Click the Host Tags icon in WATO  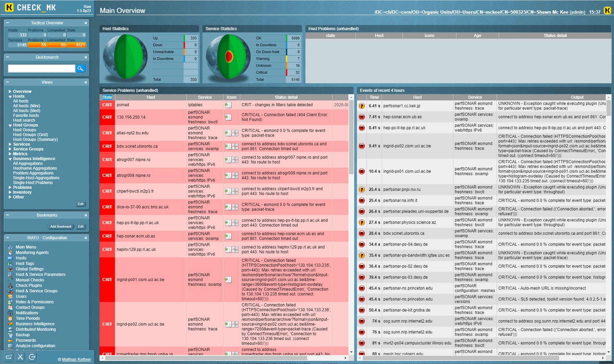coord(10,264)
